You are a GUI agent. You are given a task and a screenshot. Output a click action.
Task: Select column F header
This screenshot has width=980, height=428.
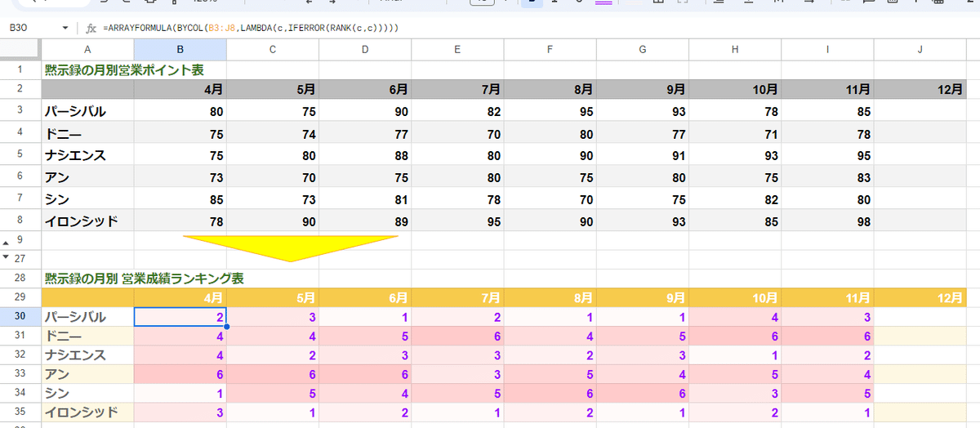tap(550, 50)
